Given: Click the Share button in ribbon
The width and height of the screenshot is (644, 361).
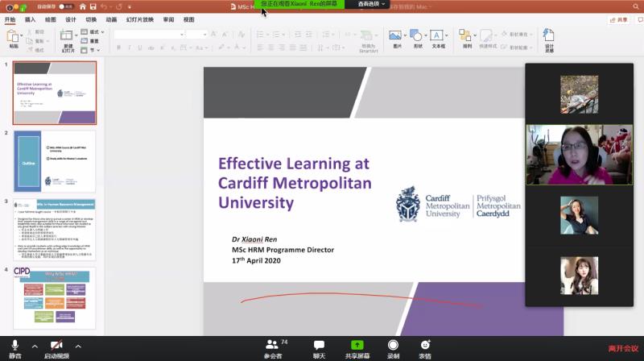Looking at the screenshot, I should tap(618, 19).
